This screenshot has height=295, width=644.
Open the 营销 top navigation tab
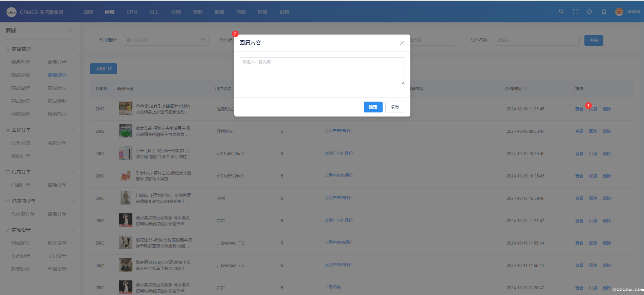click(197, 12)
